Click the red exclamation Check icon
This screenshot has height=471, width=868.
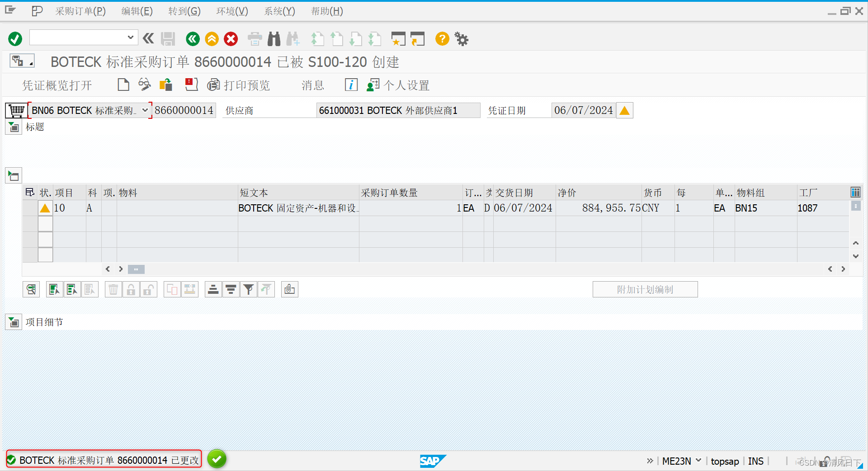click(191, 85)
